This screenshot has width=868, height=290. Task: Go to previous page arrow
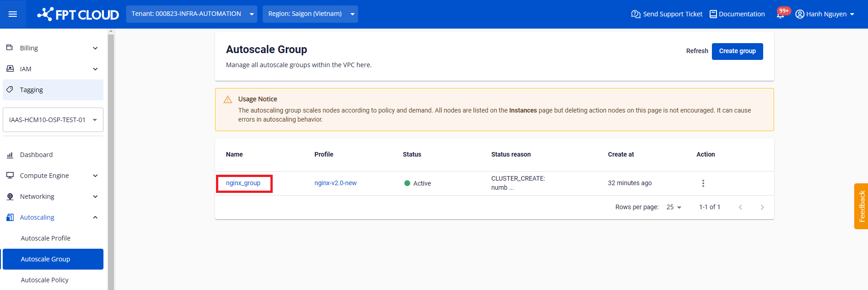coord(740,207)
